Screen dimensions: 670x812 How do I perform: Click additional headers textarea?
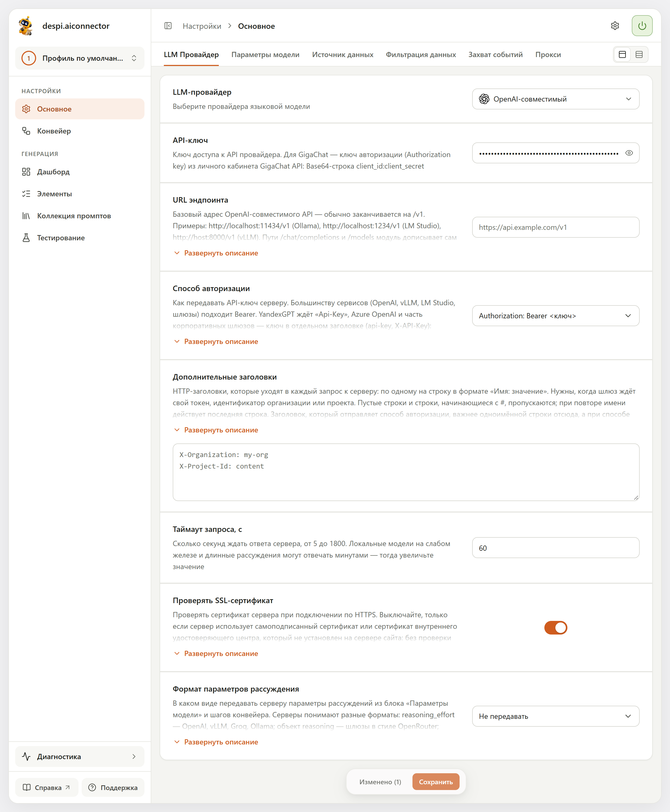406,472
